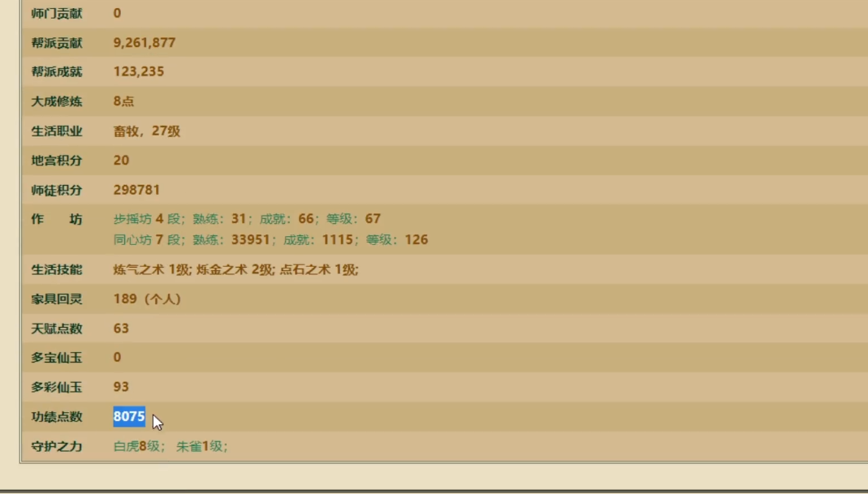
Task: Click the 家具回灵 value 189（个人）
Action: click(147, 299)
